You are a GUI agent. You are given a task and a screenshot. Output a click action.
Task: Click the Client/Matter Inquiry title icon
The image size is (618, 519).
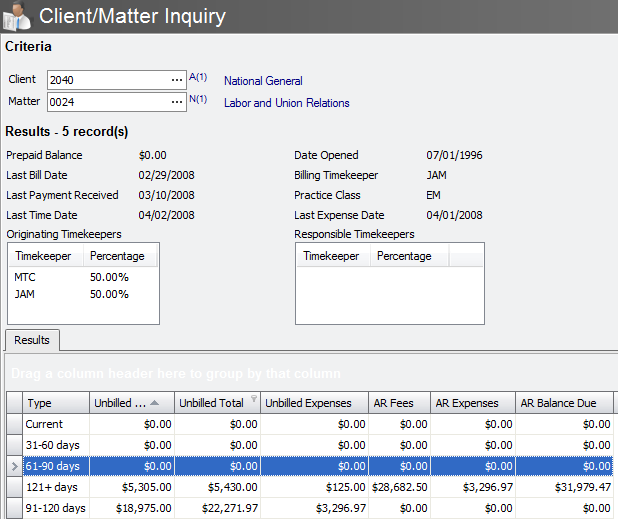click(x=18, y=16)
